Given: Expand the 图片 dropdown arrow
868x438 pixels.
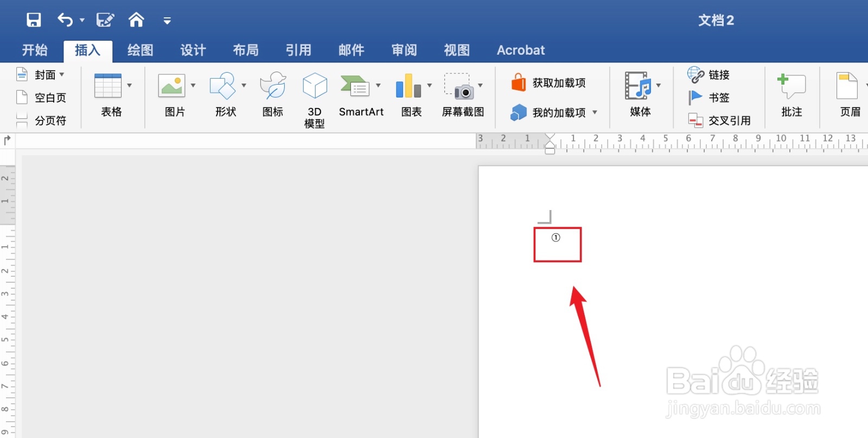Looking at the screenshot, I should tap(193, 85).
